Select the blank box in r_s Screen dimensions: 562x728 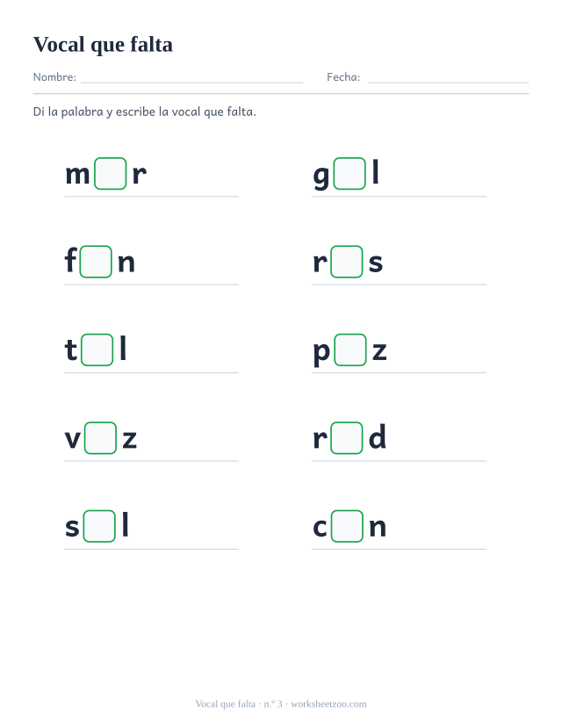(347, 262)
